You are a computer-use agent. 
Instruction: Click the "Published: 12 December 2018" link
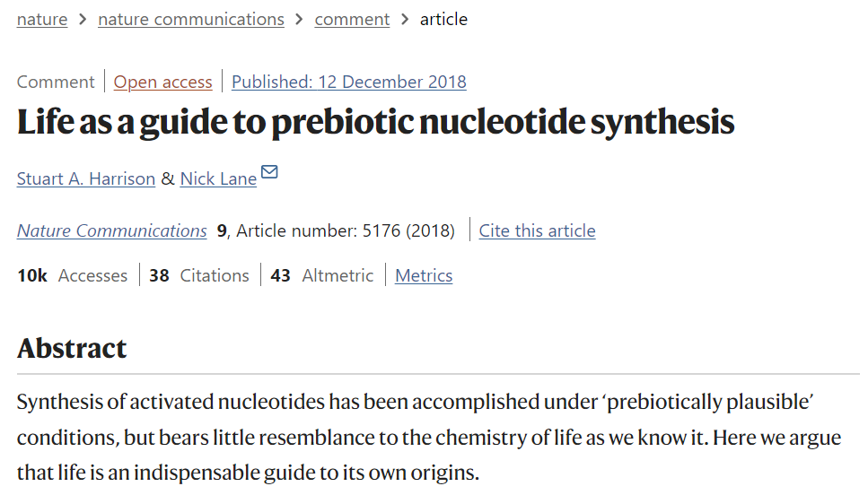point(348,82)
